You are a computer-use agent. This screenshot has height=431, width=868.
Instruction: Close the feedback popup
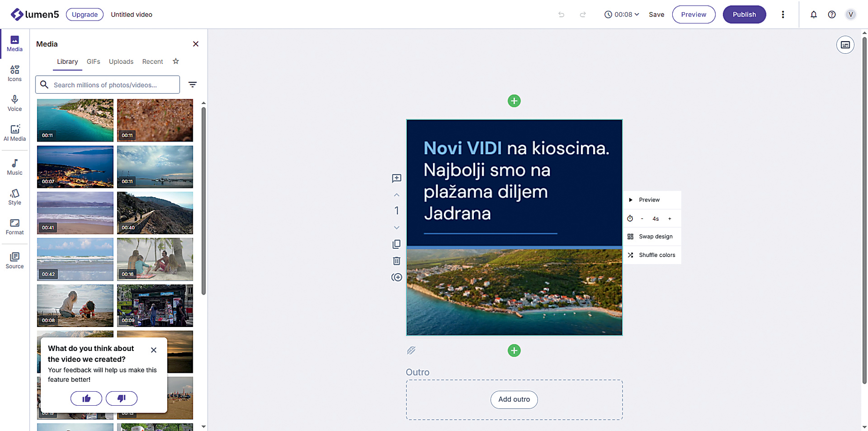(154, 350)
